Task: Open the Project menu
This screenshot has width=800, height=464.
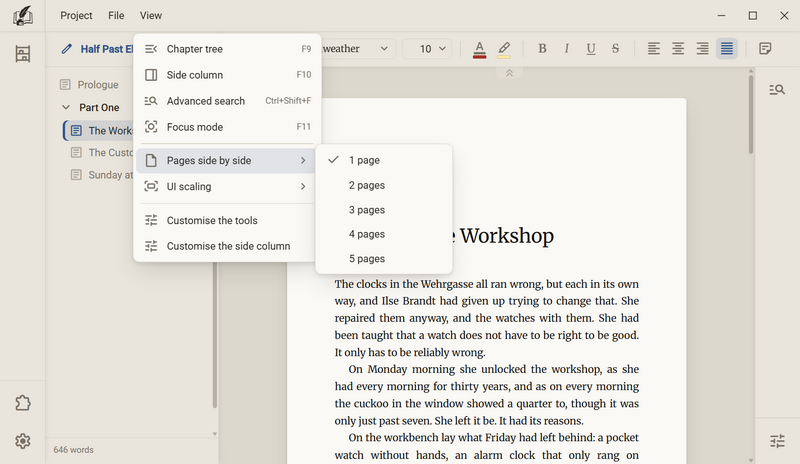Action: [76, 16]
